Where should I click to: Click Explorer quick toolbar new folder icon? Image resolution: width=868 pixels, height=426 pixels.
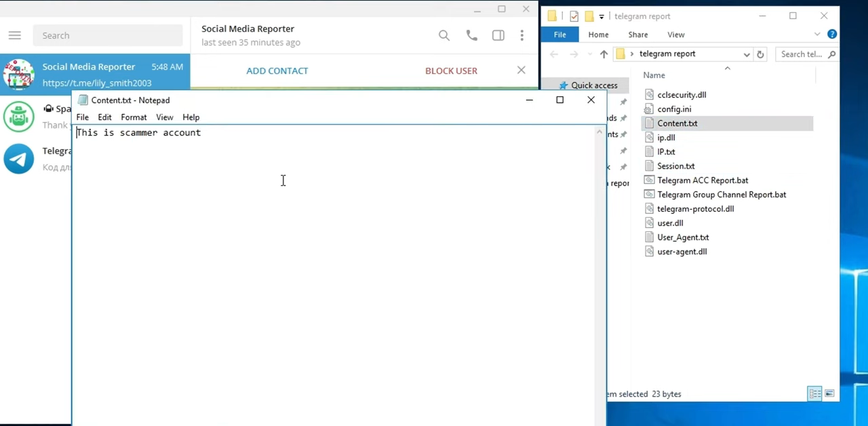coord(589,16)
